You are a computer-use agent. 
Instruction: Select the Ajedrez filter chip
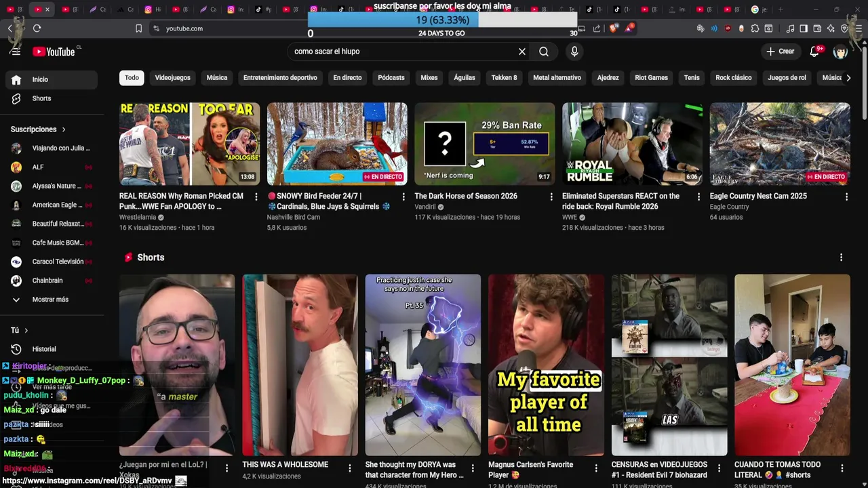pos(608,78)
